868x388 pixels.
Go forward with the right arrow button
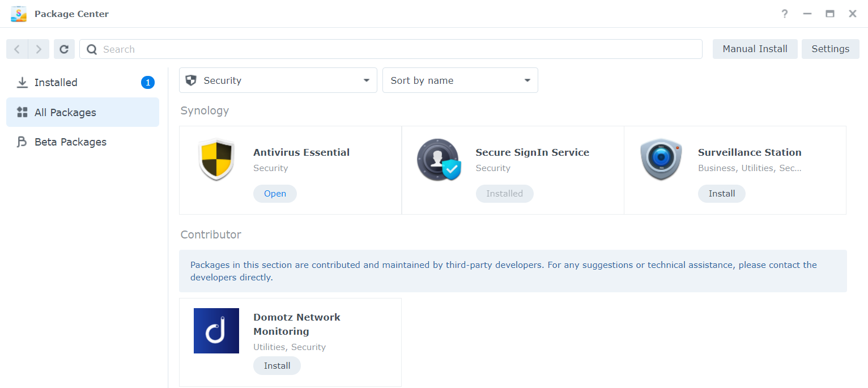tap(39, 49)
